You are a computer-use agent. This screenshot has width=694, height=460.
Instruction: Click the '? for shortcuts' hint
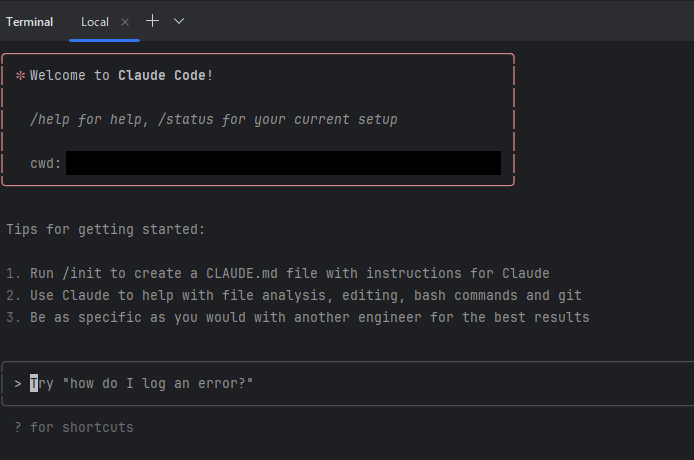coord(74,427)
